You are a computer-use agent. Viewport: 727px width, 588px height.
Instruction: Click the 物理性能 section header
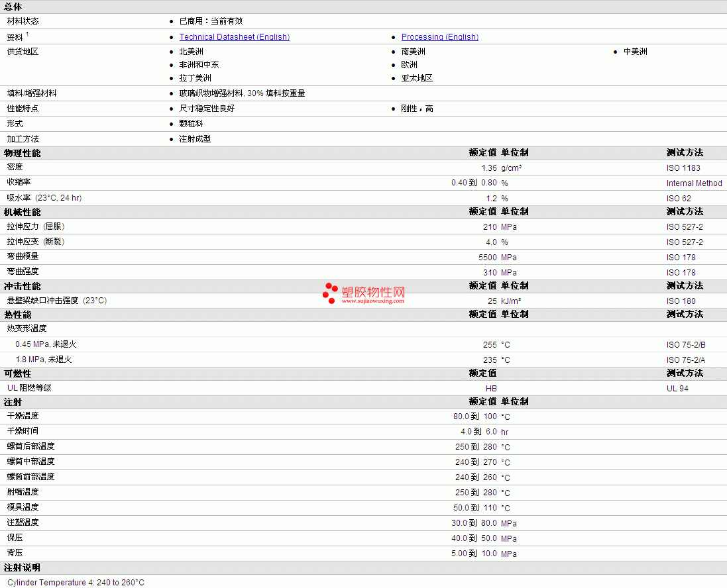[23, 153]
